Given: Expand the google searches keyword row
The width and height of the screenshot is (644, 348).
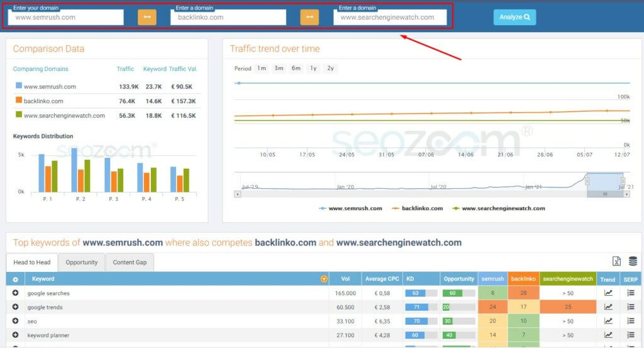Looking at the screenshot, I should [15, 293].
